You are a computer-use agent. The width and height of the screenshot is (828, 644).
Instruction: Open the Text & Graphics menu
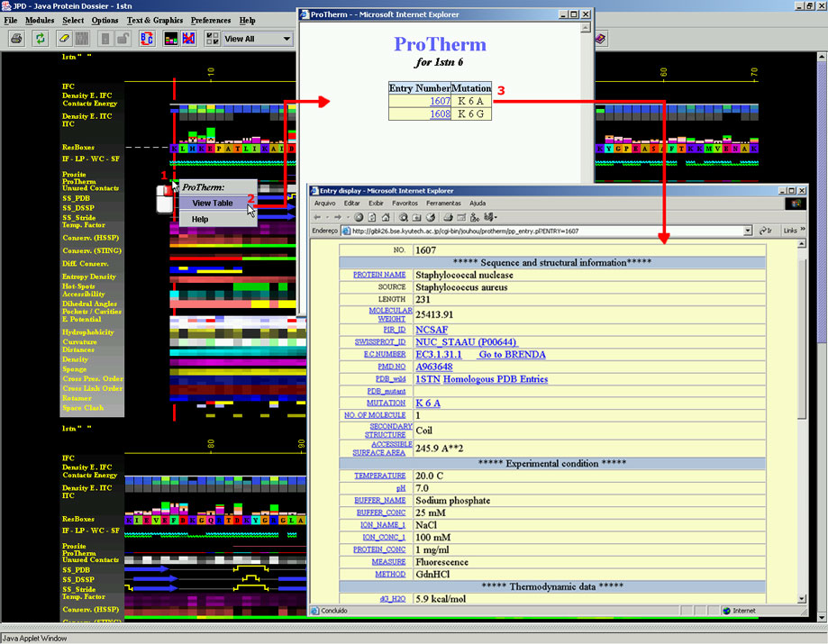click(x=155, y=20)
